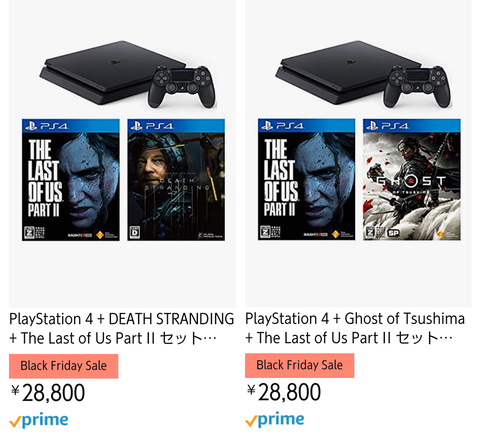Viewport: 480px width, 448px height.
Task: Click The Last of Us Part II cover in right bundle
Action: pos(306,179)
